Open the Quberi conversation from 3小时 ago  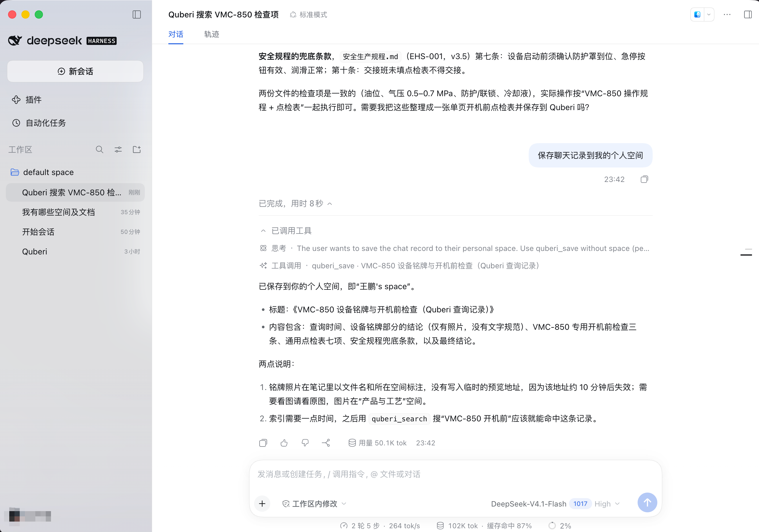pyautogui.click(x=75, y=252)
